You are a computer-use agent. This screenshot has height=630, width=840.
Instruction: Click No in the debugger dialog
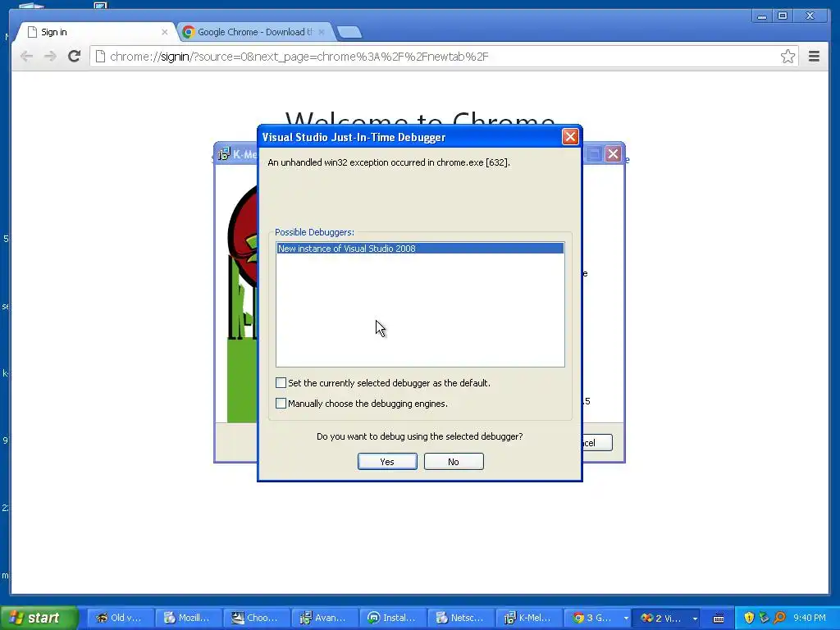pos(454,462)
